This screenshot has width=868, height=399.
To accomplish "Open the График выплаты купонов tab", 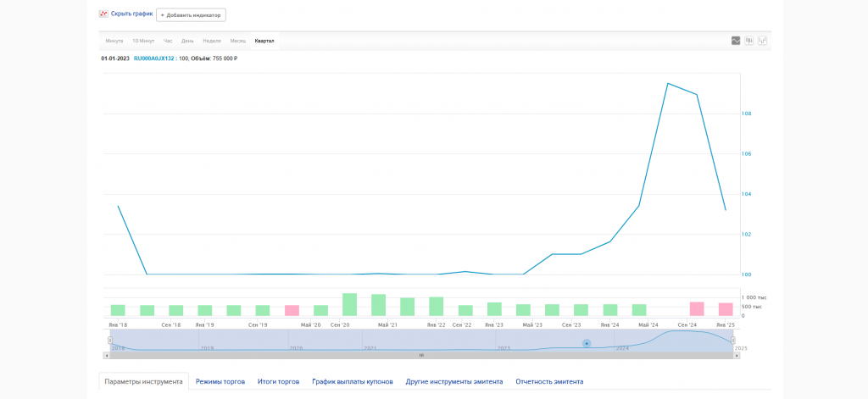I will coord(353,382).
